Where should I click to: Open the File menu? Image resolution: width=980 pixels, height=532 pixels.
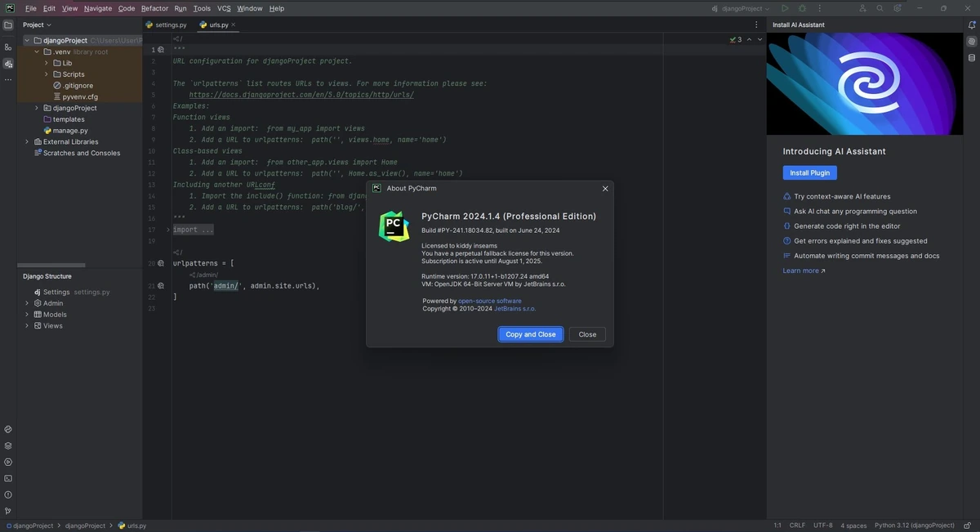pos(31,8)
